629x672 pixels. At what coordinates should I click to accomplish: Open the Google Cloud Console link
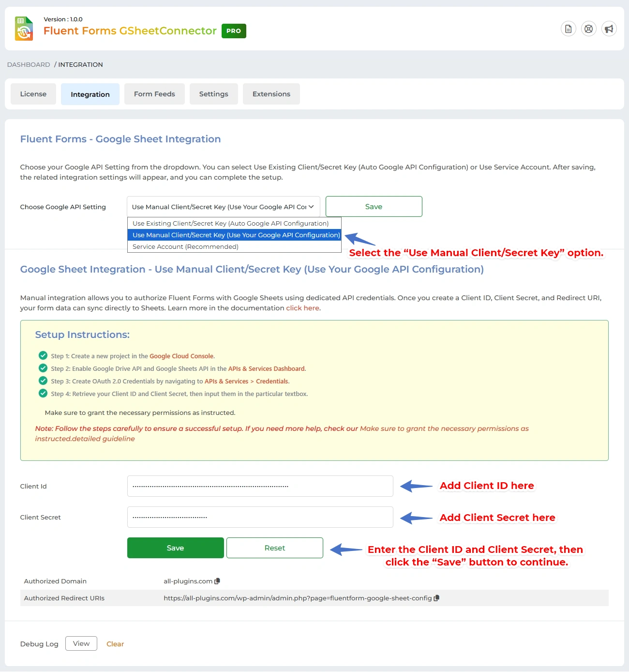(x=181, y=356)
